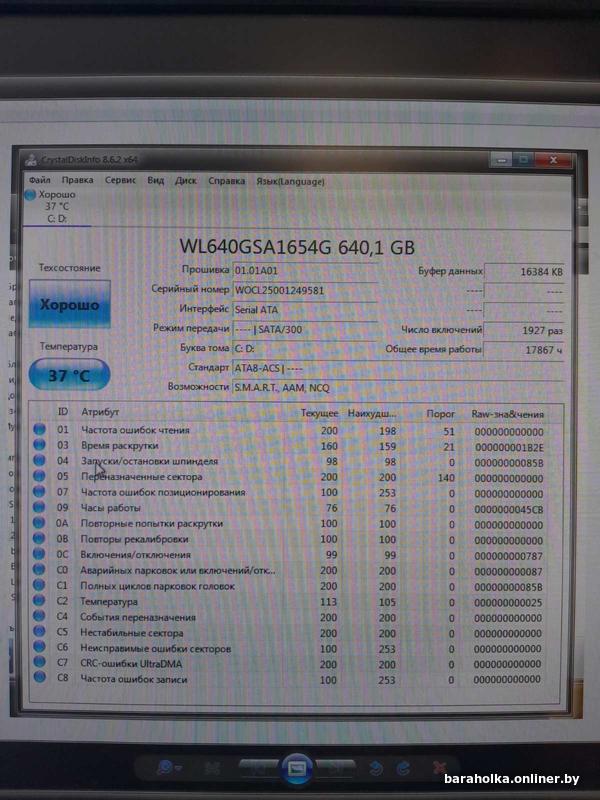
Task: Click the Режим передачи field SATA/300
Action: 305,330
